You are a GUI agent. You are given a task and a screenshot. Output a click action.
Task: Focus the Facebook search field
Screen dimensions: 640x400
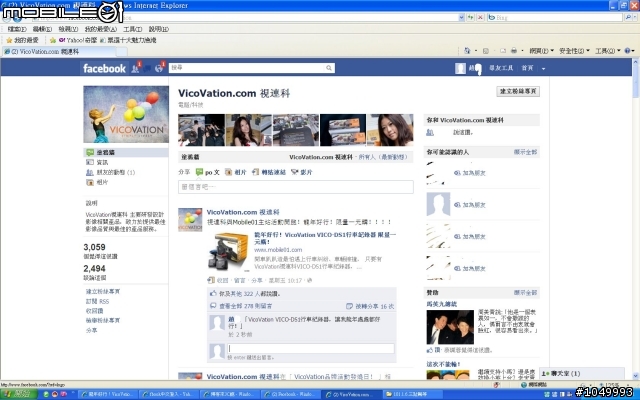247,68
